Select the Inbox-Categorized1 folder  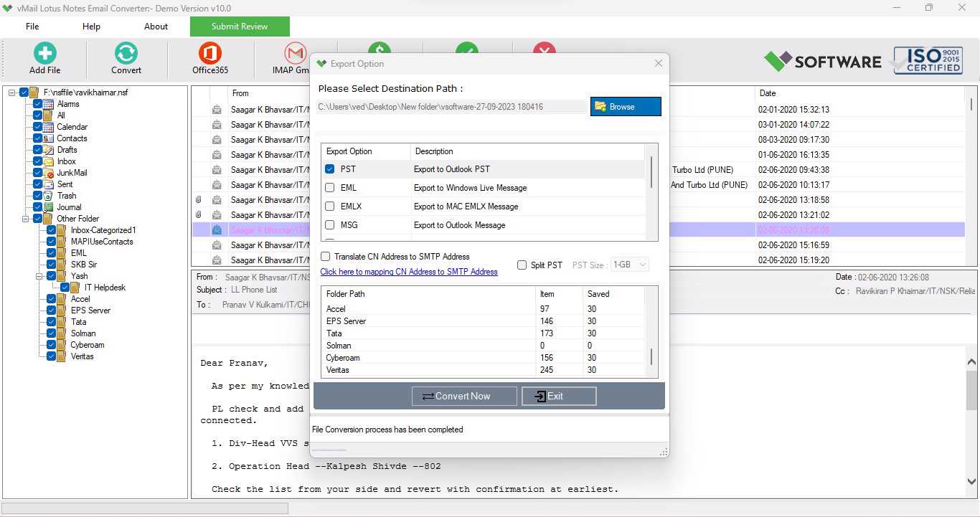point(103,230)
